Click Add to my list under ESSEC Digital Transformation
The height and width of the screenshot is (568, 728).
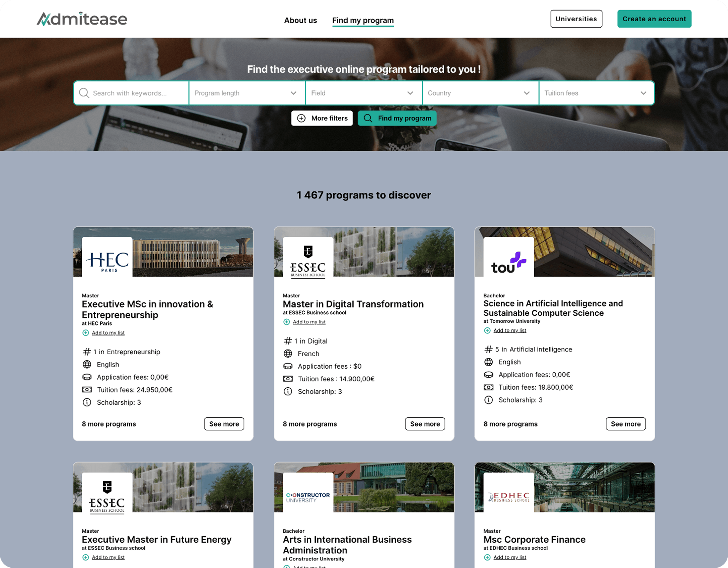pos(309,322)
